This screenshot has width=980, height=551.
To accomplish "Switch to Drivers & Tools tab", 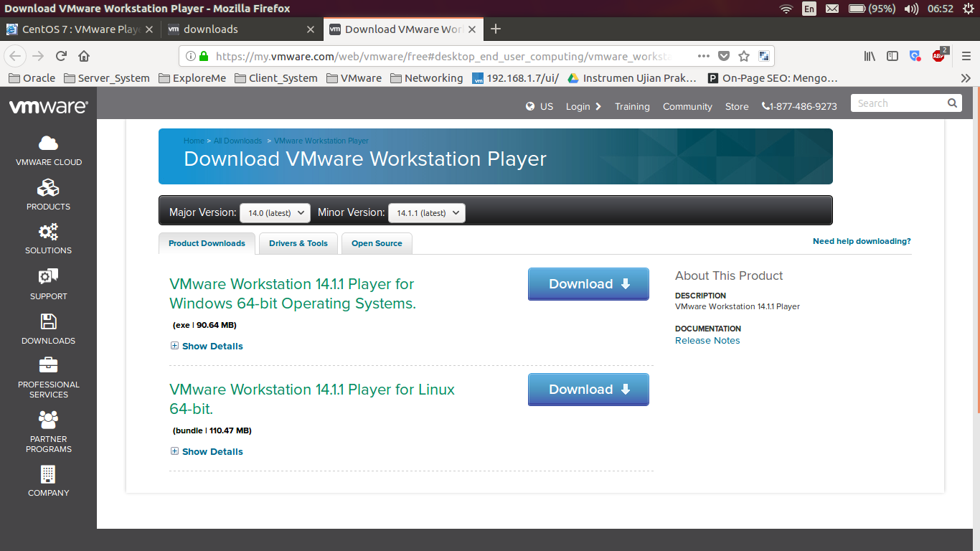I will point(298,243).
